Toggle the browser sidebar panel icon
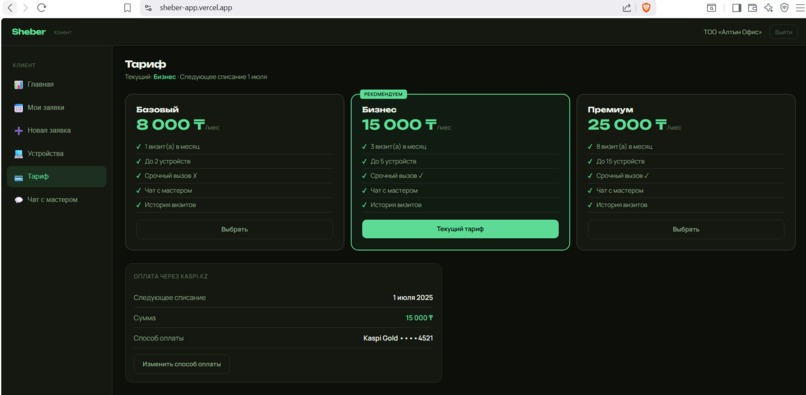Viewport: 806px width, 395px height. [737, 8]
